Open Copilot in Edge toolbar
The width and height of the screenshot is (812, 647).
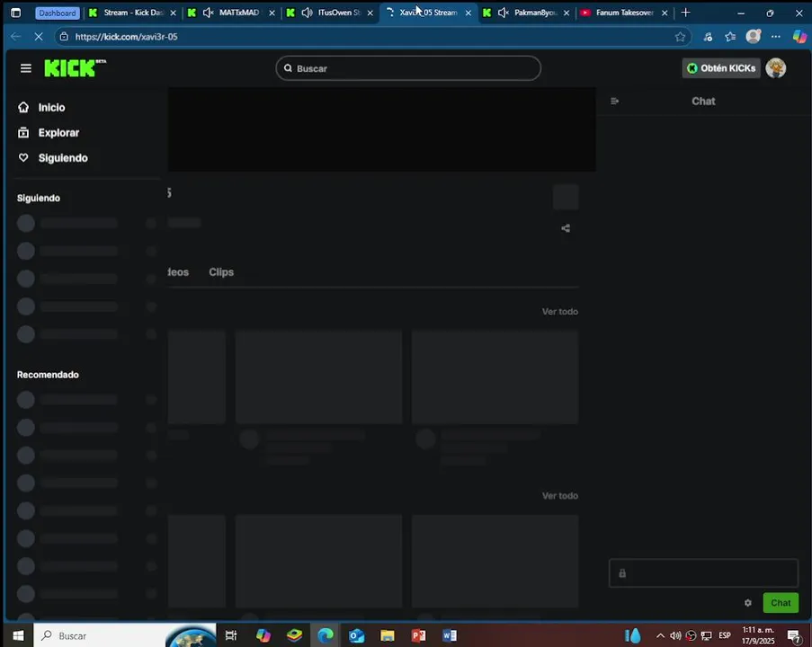click(799, 36)
